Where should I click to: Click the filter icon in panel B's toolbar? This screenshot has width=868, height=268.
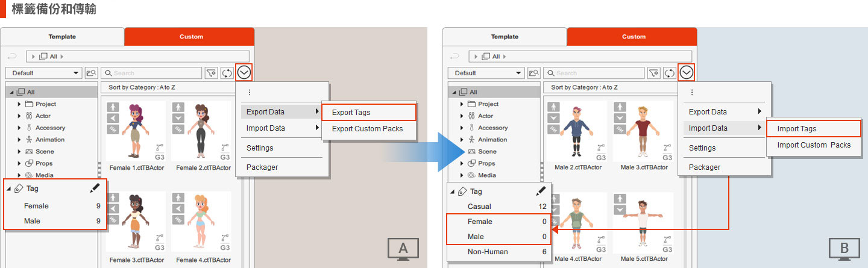coord(654,73)
